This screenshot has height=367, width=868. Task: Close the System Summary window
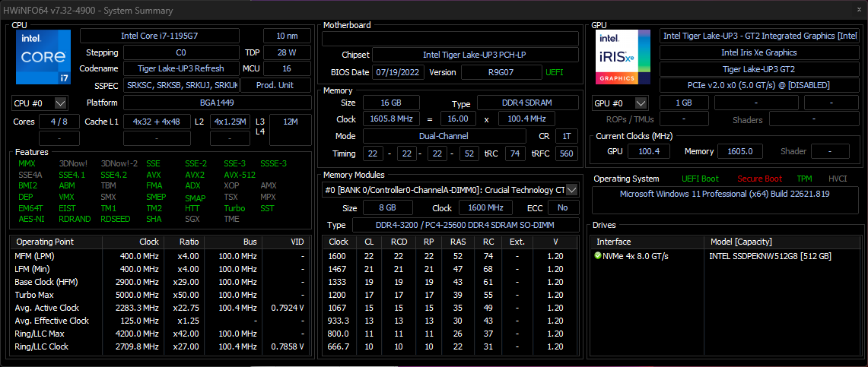point(859,10)
